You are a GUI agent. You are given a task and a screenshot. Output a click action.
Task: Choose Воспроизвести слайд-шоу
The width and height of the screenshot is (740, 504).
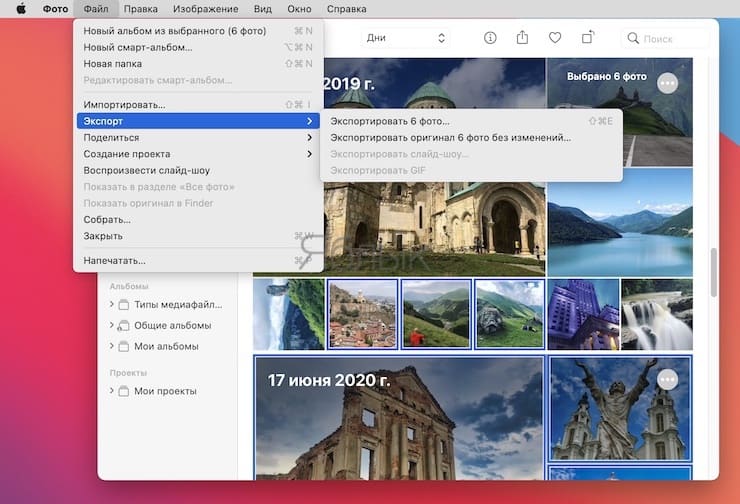[198, 170]
